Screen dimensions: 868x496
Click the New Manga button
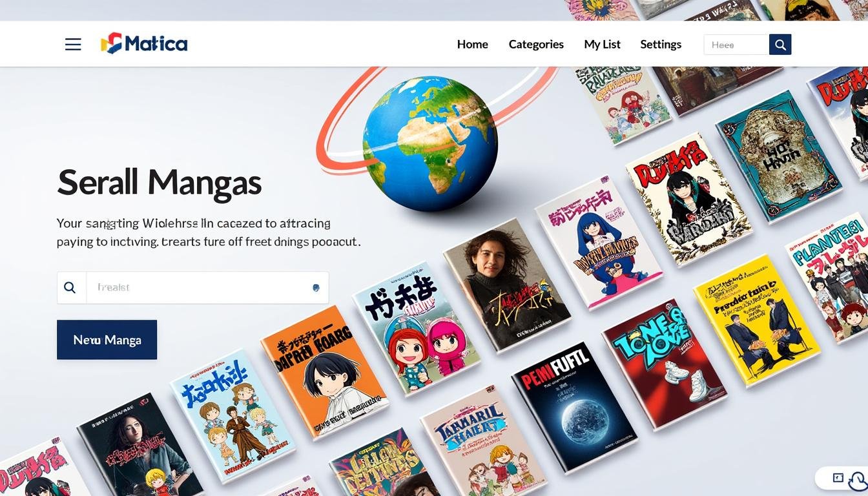click(x=107, y=340)
